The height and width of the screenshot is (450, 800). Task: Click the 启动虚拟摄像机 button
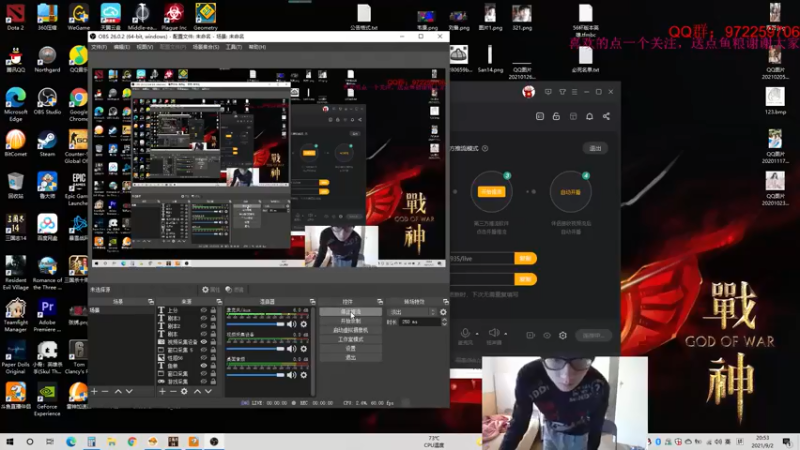pyautogui.click(x=351, y=330)
